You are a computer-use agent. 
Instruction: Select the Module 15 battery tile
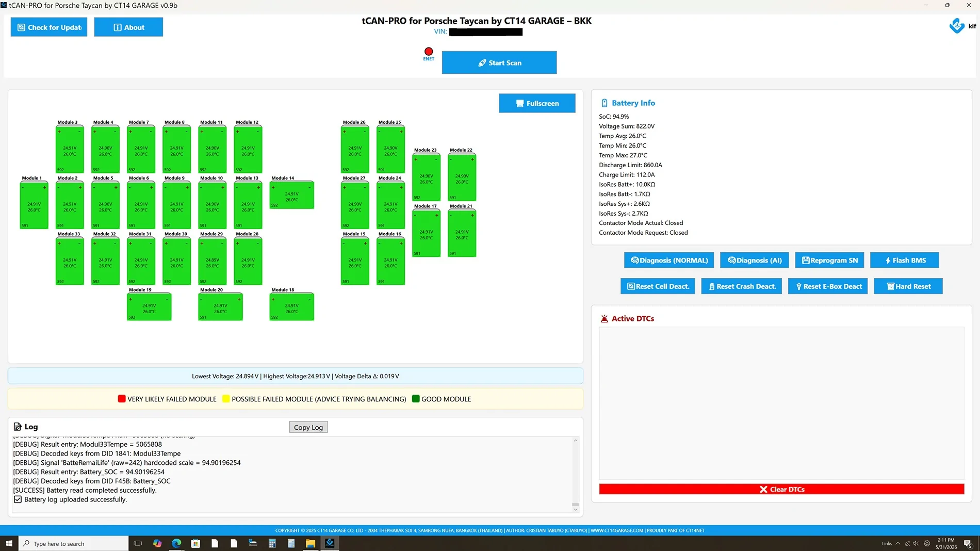point(355,261)
